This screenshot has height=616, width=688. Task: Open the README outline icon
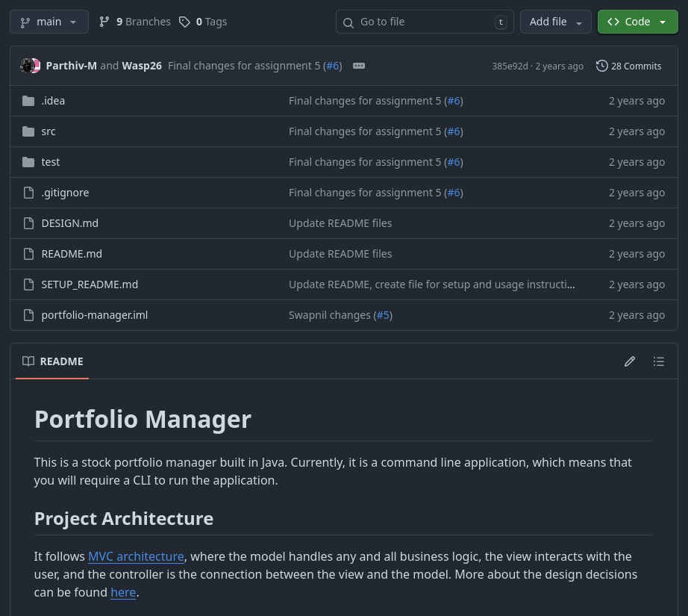659,361
